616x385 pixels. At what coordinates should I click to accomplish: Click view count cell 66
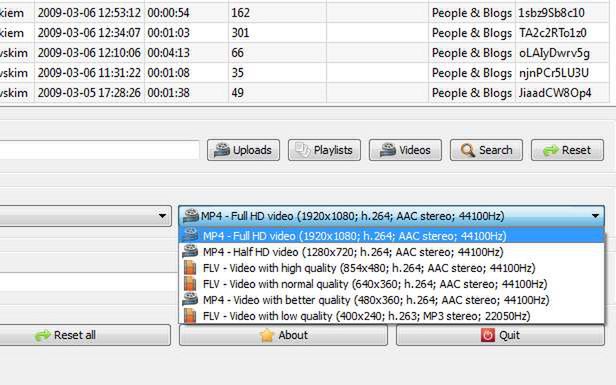[277, 53]
